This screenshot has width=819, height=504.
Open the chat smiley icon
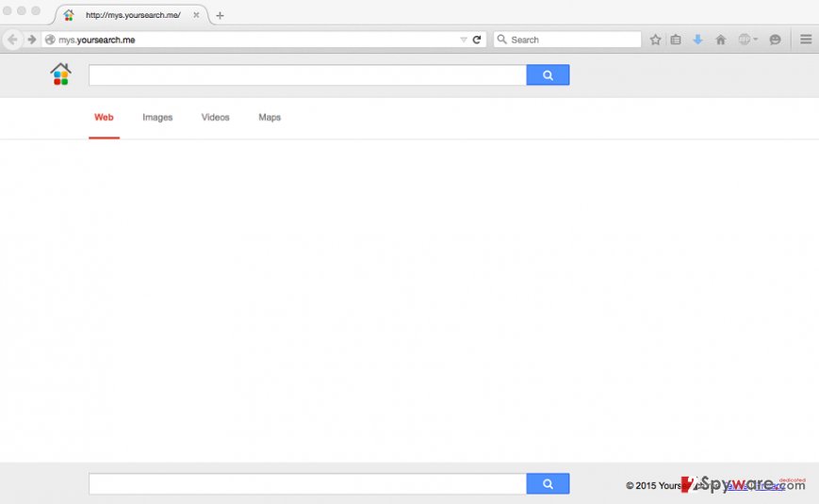point(775,40)
